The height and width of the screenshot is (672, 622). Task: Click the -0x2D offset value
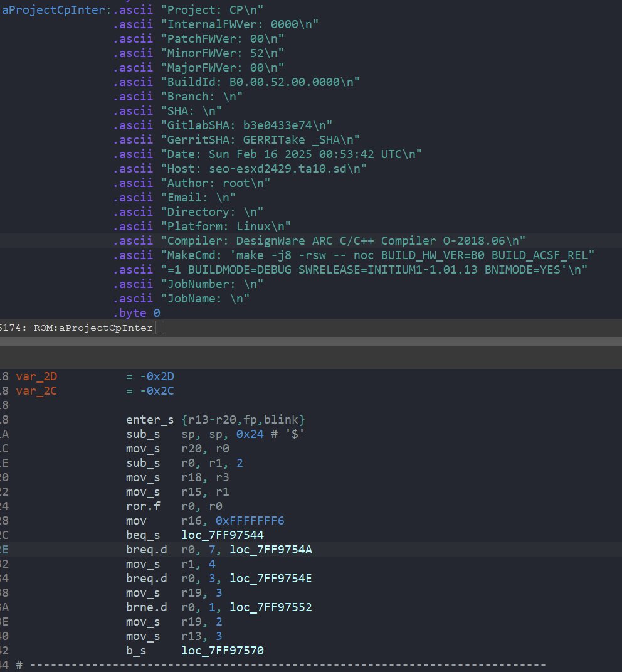[157, 376]
